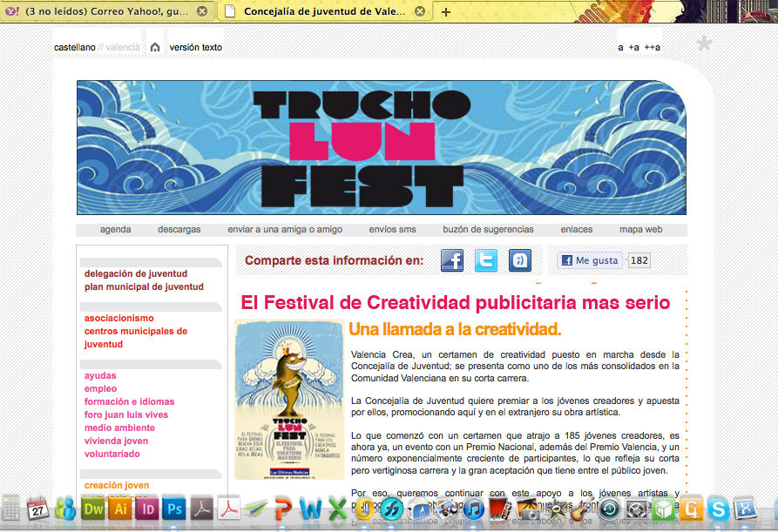Screen dimensions: 778x532
Task: Open the enlaces menu item
Action: (577, 230)
